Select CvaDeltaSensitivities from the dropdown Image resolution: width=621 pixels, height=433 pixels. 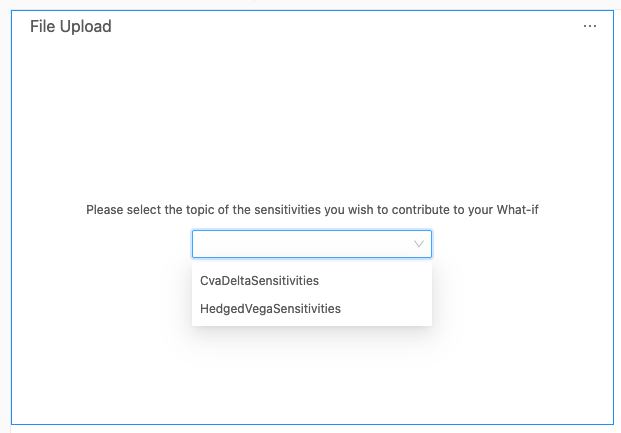(x=259, y=281)
